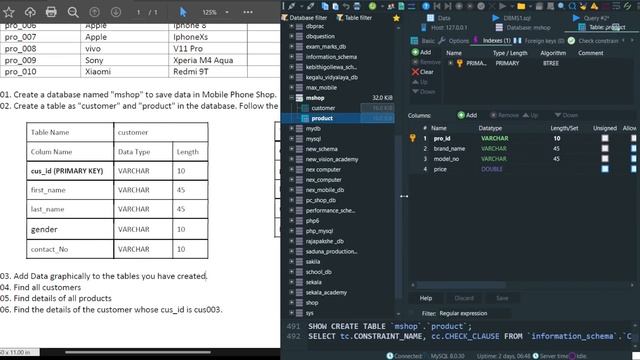Toggle Allow NULL checkbox for pro_id

(633, 138)
